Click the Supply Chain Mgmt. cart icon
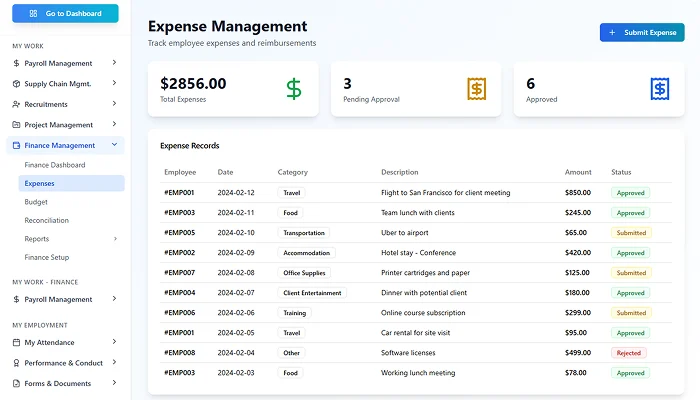The image size is (700, 400). click(x=16, y=84)
